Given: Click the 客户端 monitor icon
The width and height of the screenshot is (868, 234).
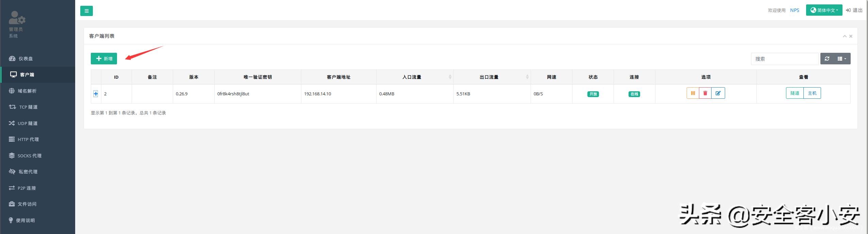Looking at the screenshot, I should 13,75.
